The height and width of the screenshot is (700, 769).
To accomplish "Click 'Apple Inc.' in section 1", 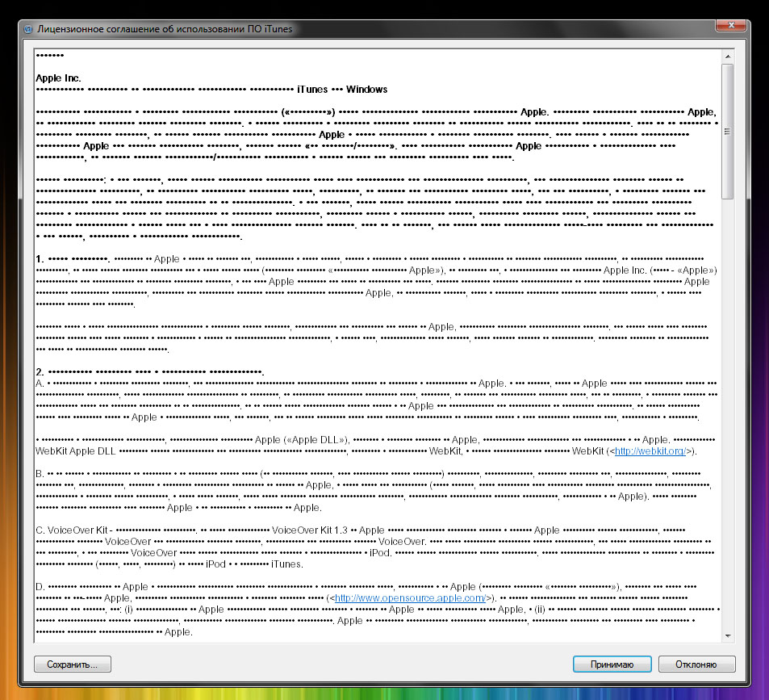I will 625,270.
